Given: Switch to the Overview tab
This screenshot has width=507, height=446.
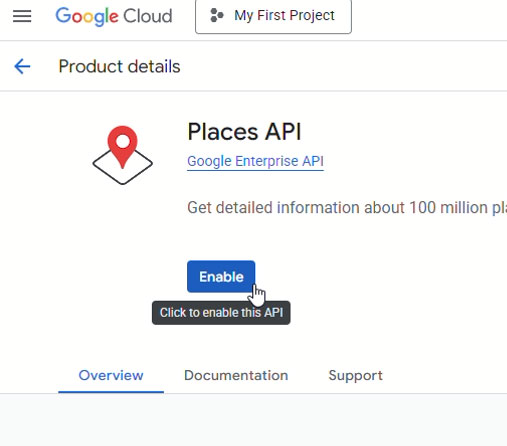Looking at the screenshot, I should pyautogui.click(x=111, y=376).
